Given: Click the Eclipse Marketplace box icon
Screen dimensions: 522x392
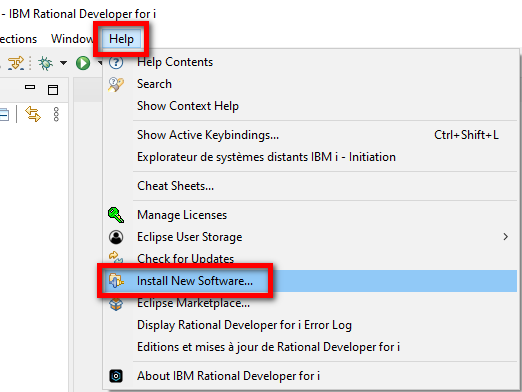Looking at the screenshot, I should 116,304.
